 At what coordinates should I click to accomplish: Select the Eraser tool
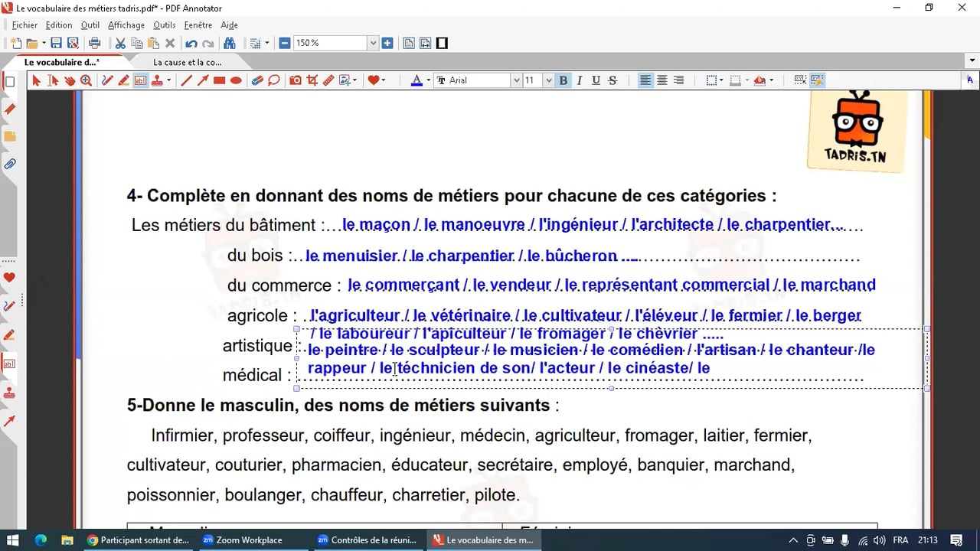click(257, 80)
